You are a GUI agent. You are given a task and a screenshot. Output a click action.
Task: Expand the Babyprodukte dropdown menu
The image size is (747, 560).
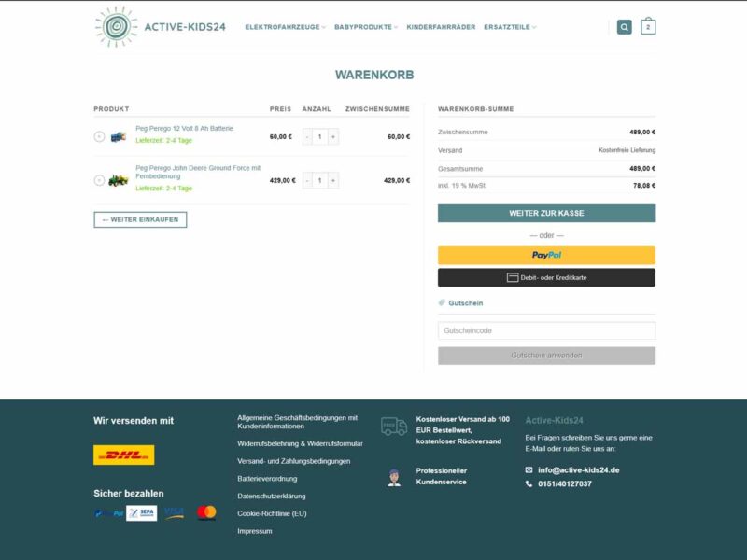[x=366, y=27]
